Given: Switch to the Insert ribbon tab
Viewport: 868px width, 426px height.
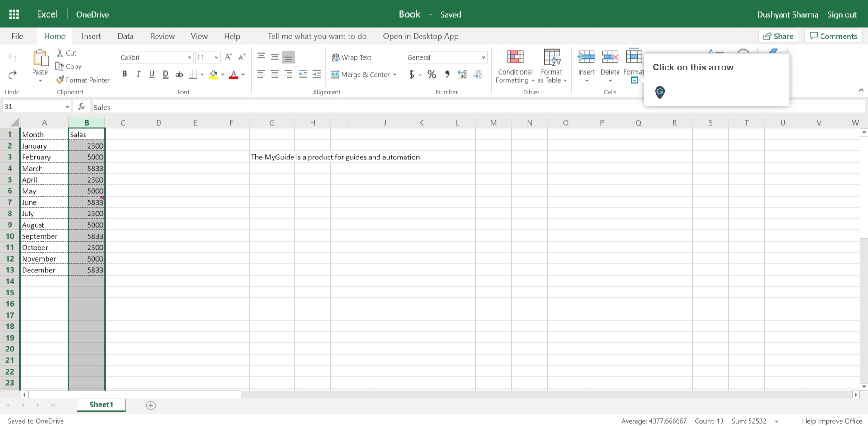Looking at the screenshot, I should click(x=91, y=36).
